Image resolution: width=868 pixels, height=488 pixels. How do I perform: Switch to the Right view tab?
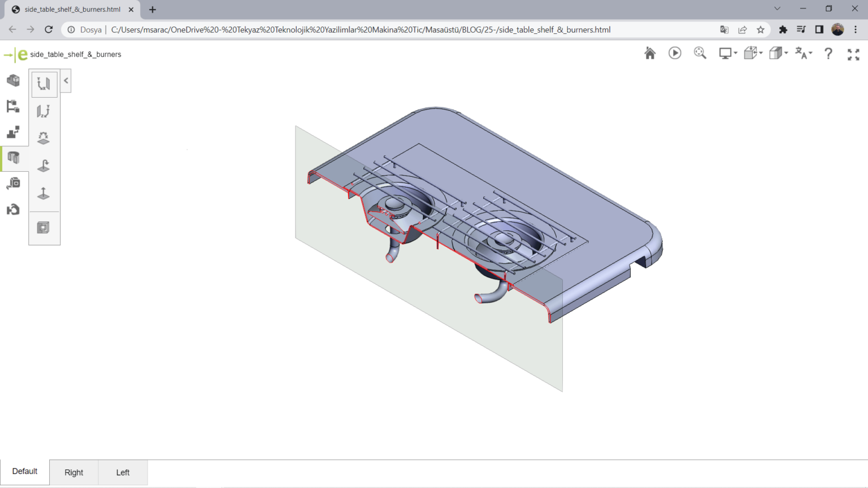(73, 472)
